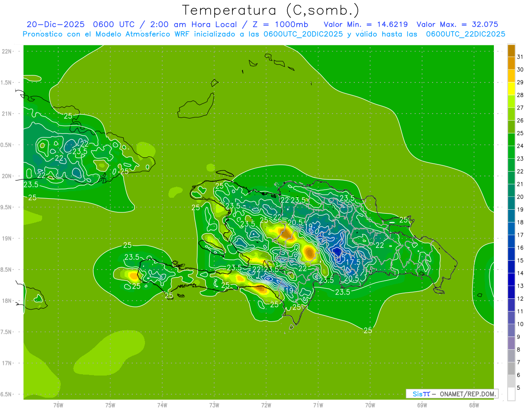The height and width of the screenshot is (411, 532).
Task: Click the '21N' latitude axis label
Action: click(x=7, y=114)
